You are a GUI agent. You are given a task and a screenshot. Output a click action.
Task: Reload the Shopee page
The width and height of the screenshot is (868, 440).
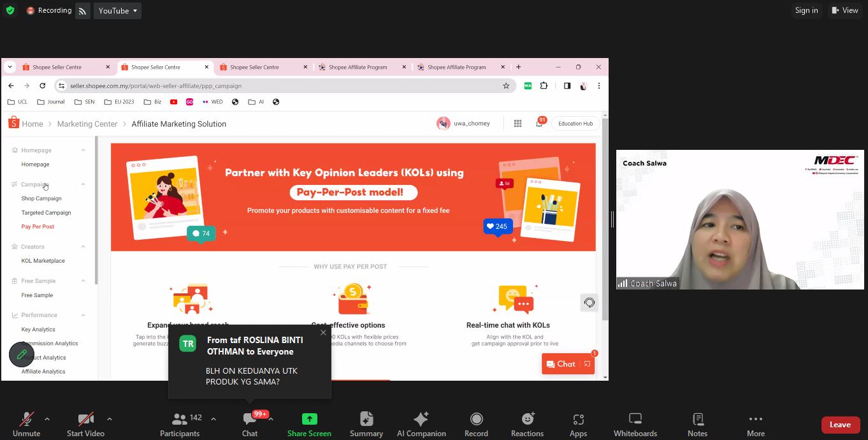43,85
